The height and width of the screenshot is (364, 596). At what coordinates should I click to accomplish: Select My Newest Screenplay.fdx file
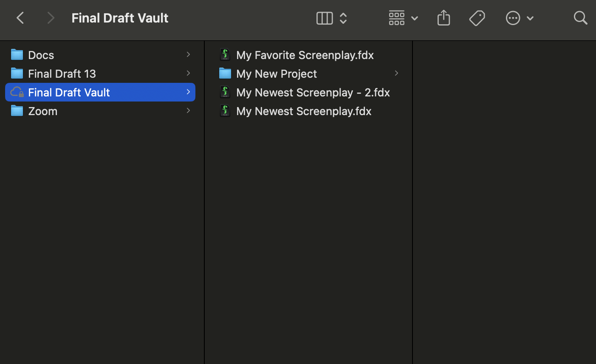tap(303, 111)
